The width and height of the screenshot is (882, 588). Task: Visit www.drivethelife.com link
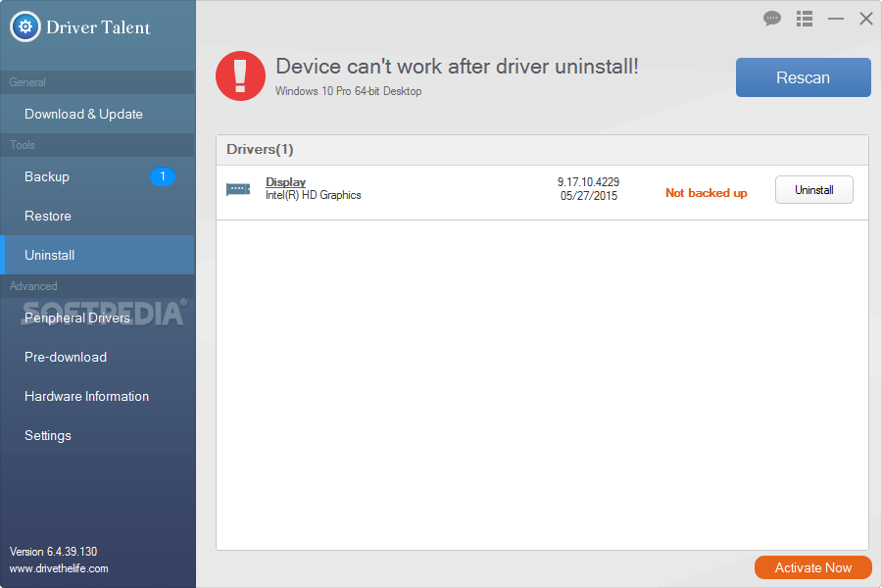click(59, 568)
